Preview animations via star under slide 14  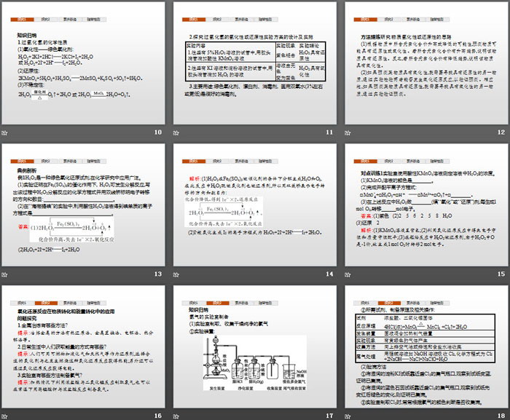177,274
